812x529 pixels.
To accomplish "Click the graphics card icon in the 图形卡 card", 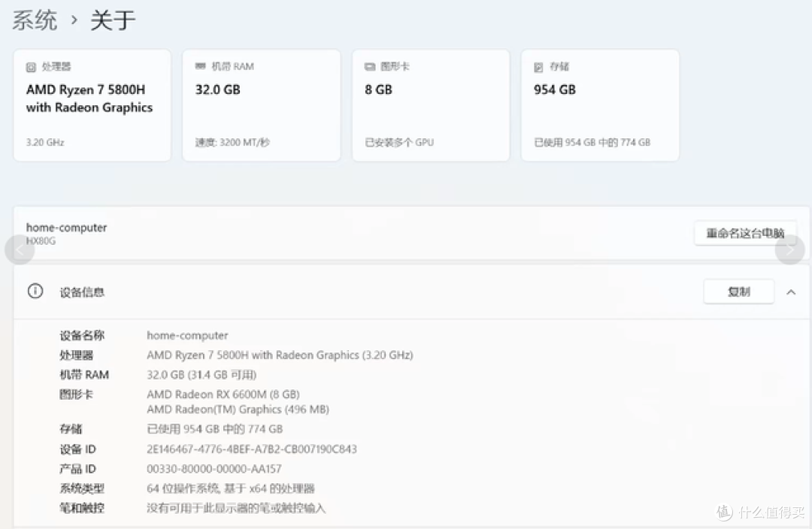I will click(370, 67).
